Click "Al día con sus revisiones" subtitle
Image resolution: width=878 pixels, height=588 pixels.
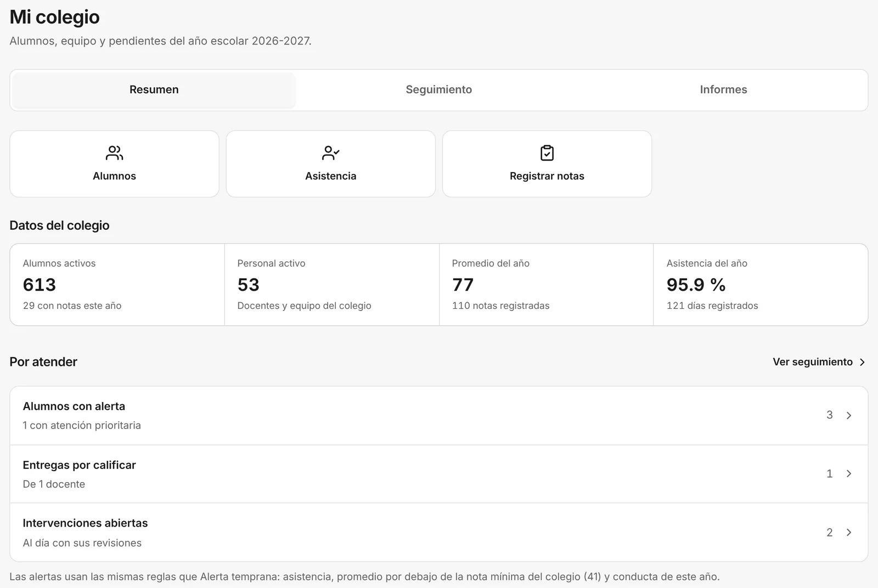click(x=82, y=543)
